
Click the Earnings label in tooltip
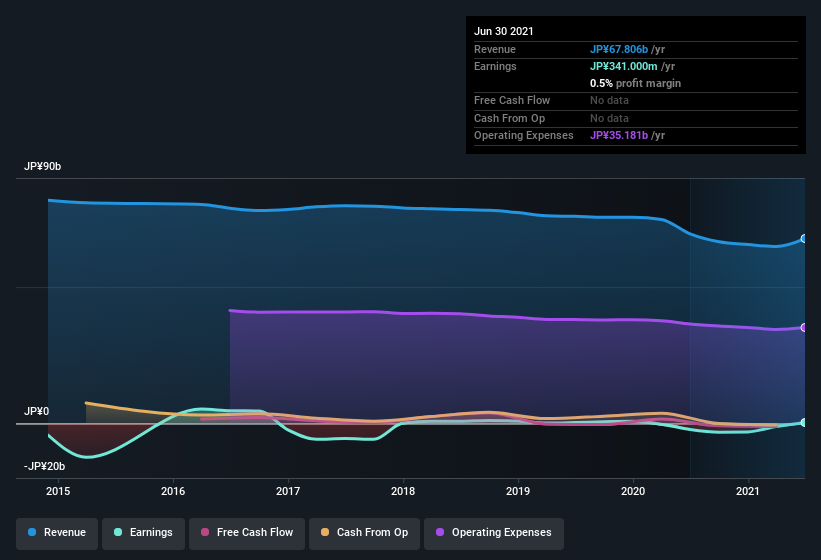pos(495,66)
